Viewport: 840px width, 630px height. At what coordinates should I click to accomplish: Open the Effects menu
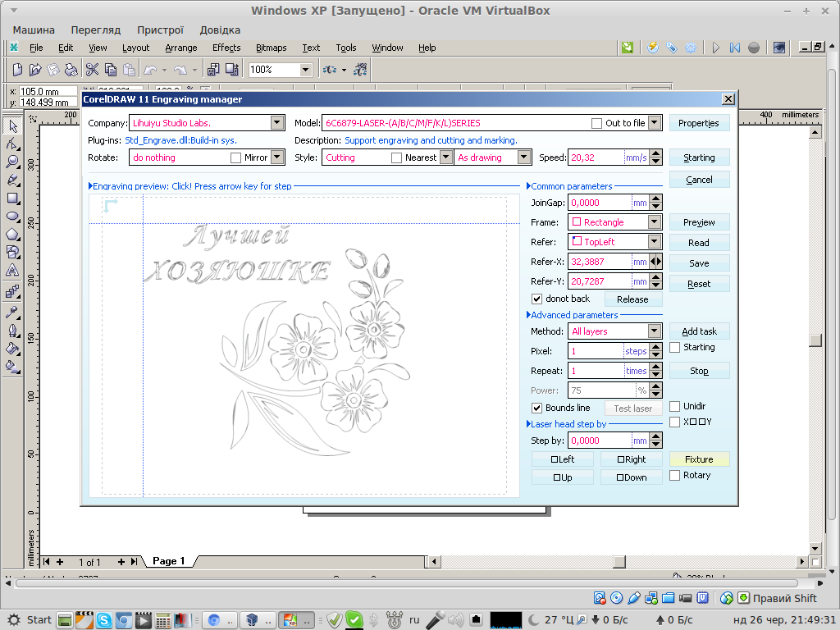226,48
